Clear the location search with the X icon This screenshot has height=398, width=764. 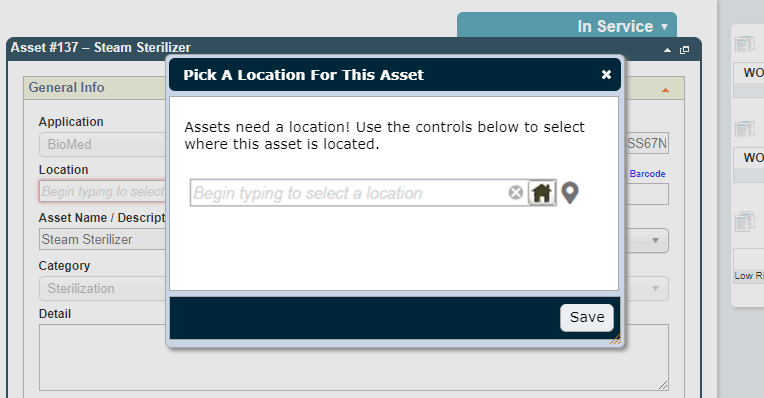(x=516, y=192)
